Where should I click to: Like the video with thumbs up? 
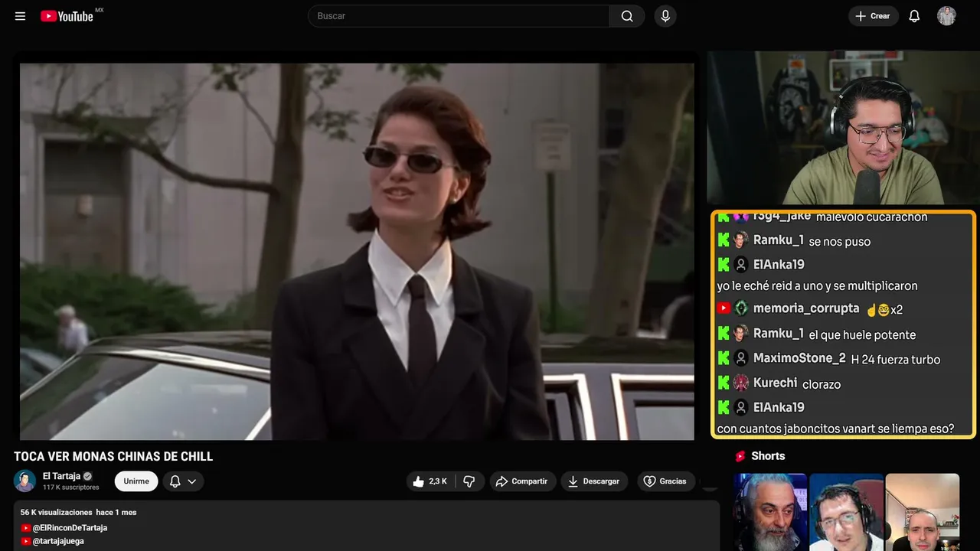pos(430,481)
